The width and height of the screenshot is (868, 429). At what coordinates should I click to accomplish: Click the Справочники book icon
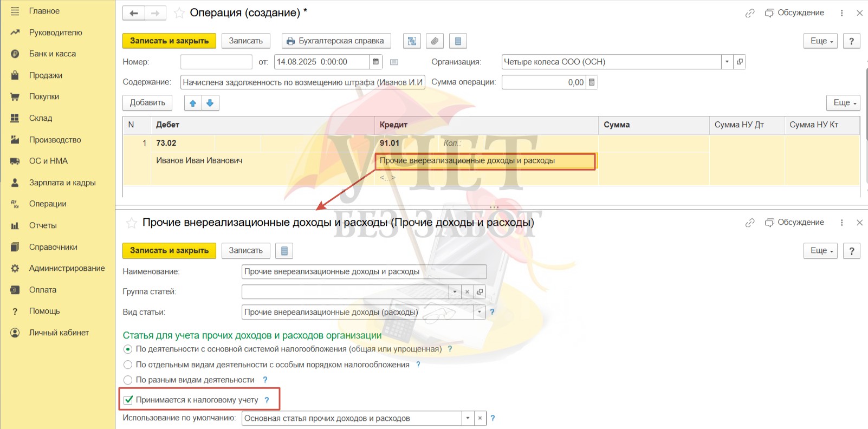[15, 247]
